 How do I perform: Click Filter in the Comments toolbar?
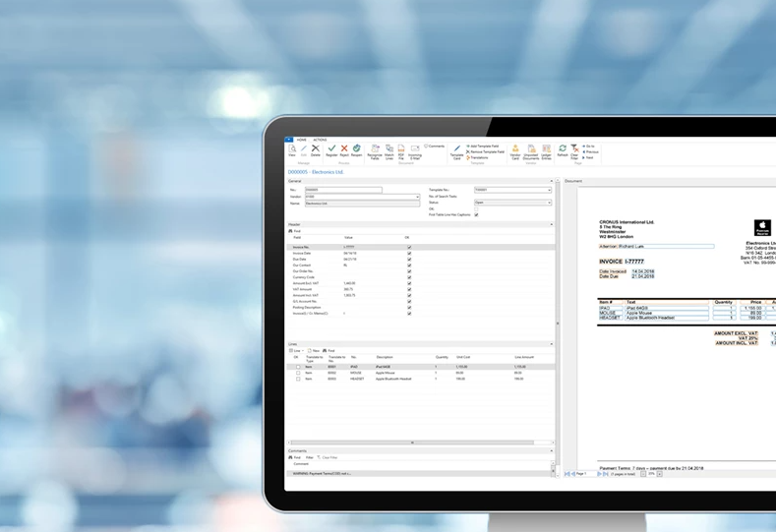coord(309,457)
